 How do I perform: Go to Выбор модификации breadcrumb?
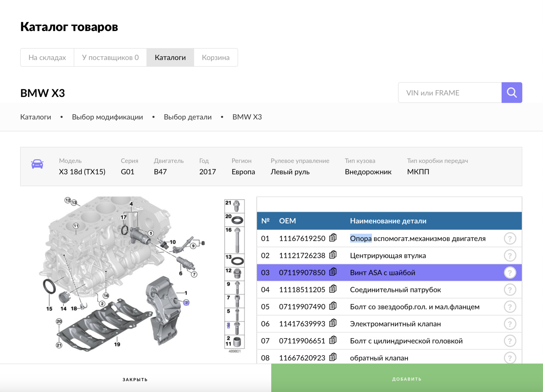[x=107, y=117]
